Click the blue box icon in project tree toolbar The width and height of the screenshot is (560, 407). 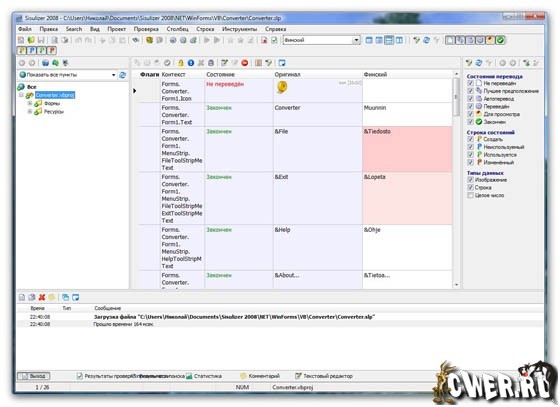tap(45, 63)
